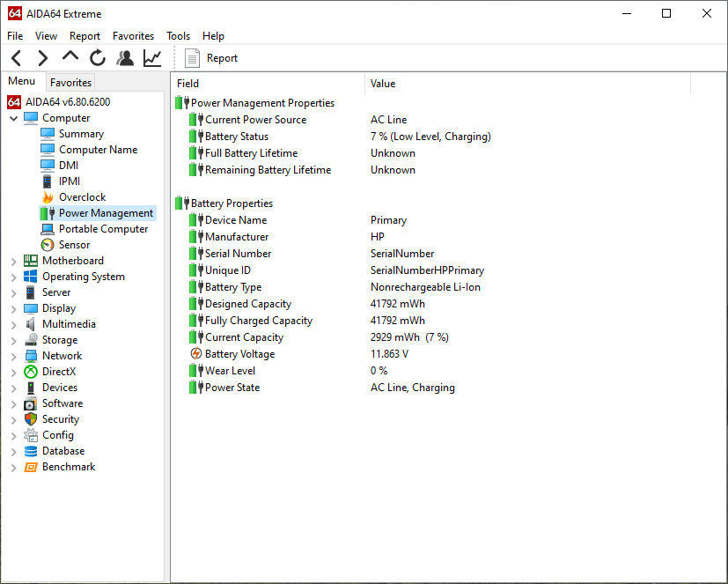Click the Wear Level field
This screenshot has height=584, width=728.
tap(231, 371)
